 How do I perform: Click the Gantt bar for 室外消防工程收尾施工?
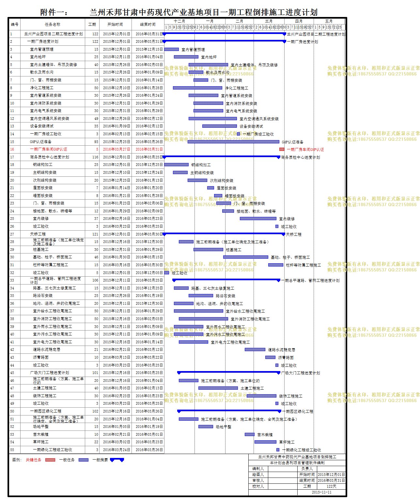(x=203, y=319)
